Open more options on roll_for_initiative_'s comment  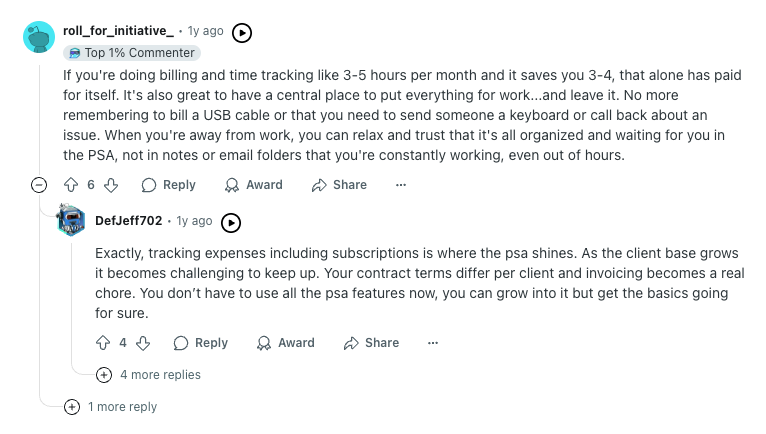(x=401, y=185)
